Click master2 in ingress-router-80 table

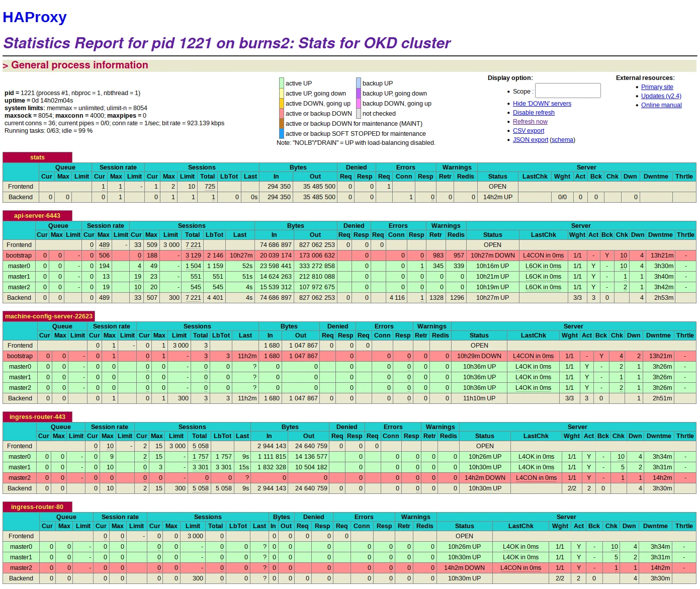[x=21, y=568]
